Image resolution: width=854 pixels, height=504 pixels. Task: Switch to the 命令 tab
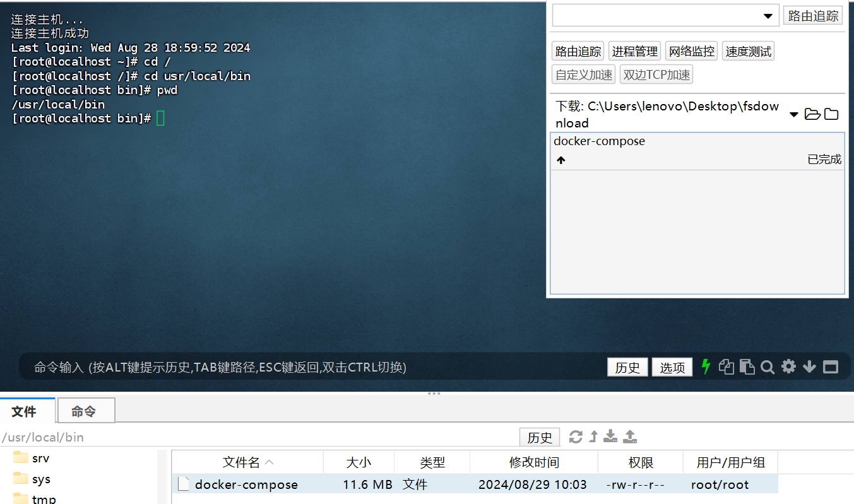pos(86,410)
